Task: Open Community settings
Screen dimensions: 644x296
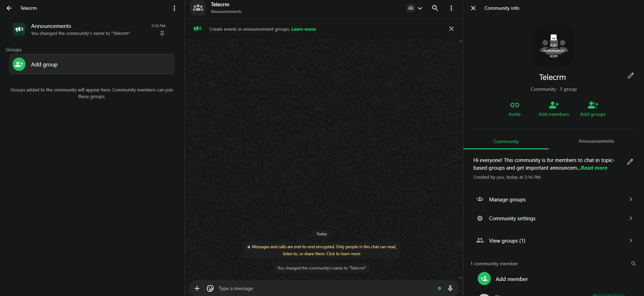Action: coord(554,218)
